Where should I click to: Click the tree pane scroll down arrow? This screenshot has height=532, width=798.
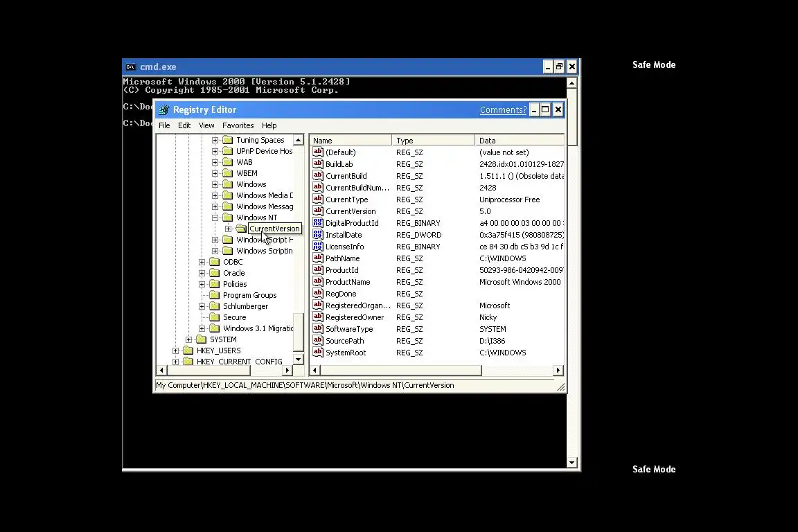tap(299, 360)
